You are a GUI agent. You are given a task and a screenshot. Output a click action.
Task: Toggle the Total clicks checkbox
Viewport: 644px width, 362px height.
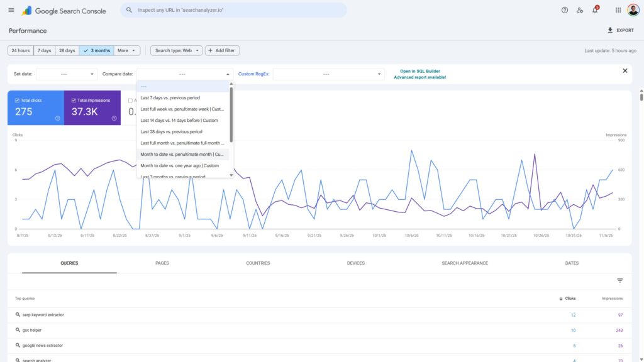(18, 101)
